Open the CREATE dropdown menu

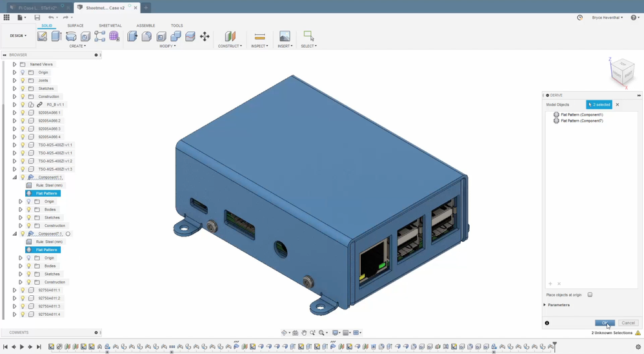click(77, 46)
